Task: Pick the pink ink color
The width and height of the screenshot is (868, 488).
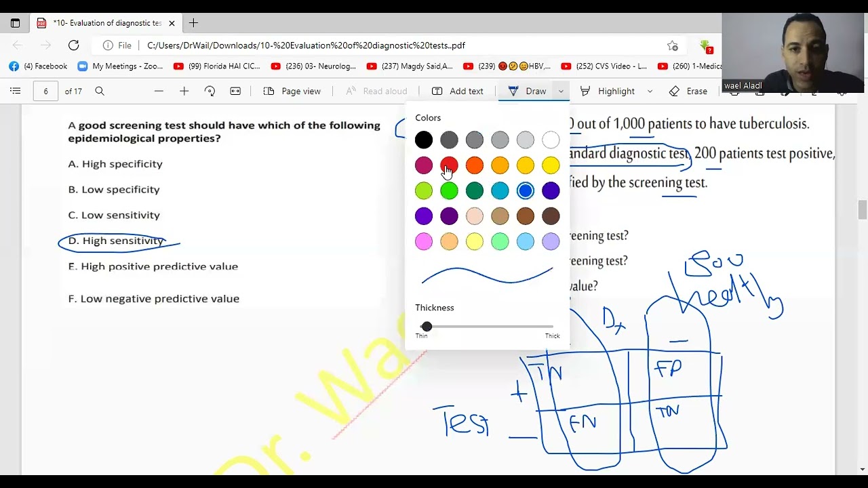Action: [x=424, y=241]
